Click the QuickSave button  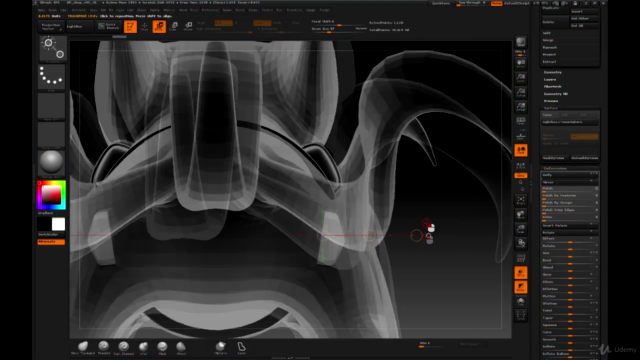[x=441, y=3]
